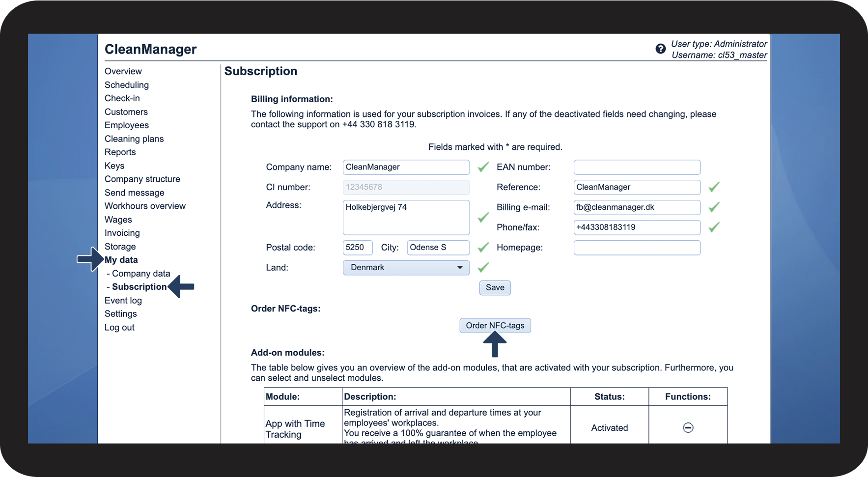Click the help question mark icon
The height and width of the screenshot is (477, 868).
tap(660, 49)
